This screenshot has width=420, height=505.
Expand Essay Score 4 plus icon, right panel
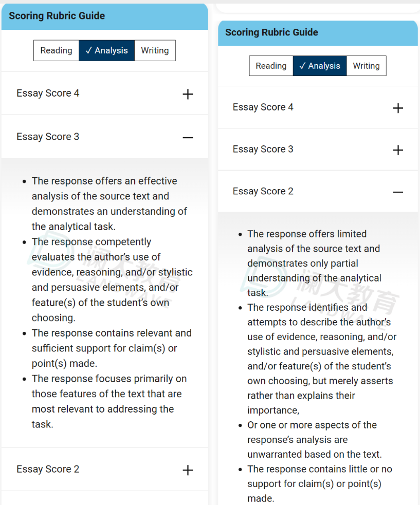pyautogui.click(x=398, y=108)
